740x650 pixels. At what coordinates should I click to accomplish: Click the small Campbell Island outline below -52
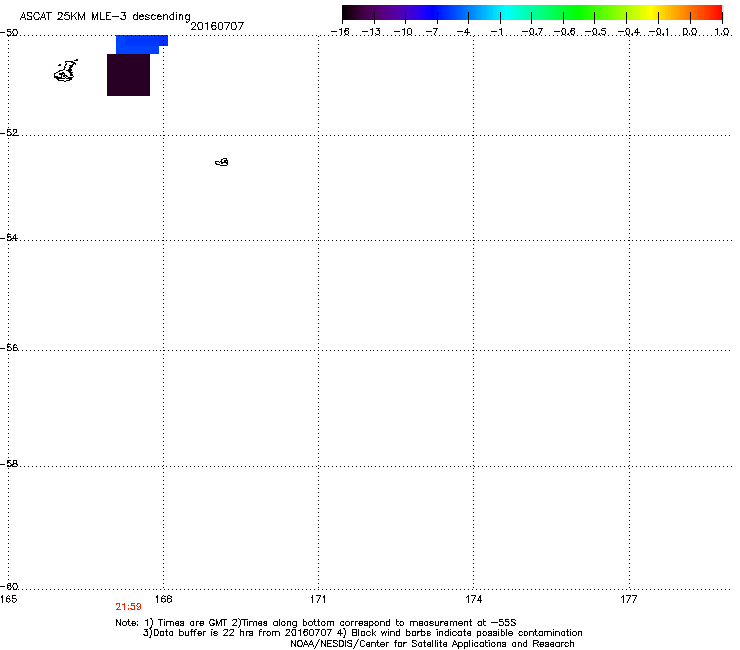pyautogui.click(x=222, y=162)
